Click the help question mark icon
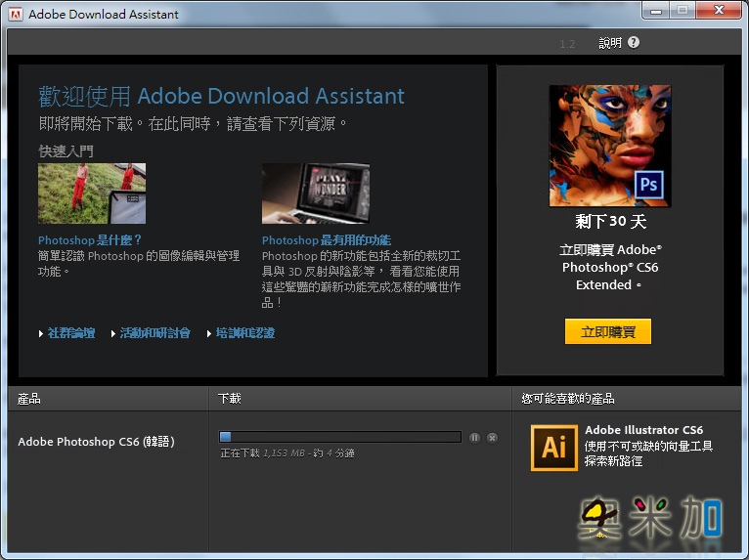The width and height of the screenshot is (749, 560). point(634,42)
